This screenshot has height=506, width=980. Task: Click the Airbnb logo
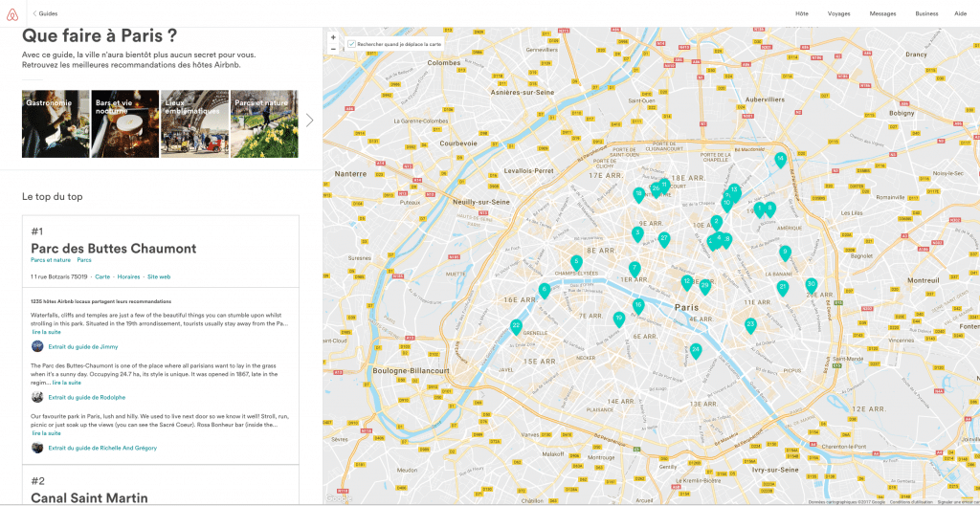[x=13, y=13]
